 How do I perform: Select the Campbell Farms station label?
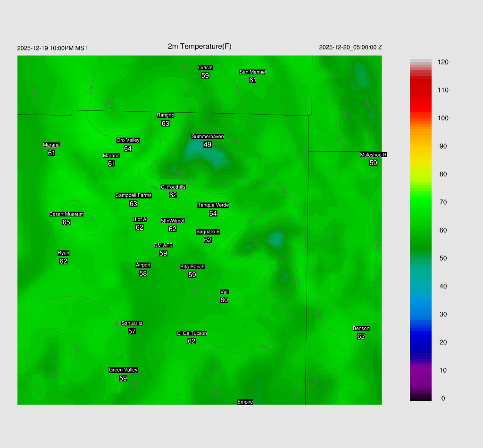click(133, 195)
